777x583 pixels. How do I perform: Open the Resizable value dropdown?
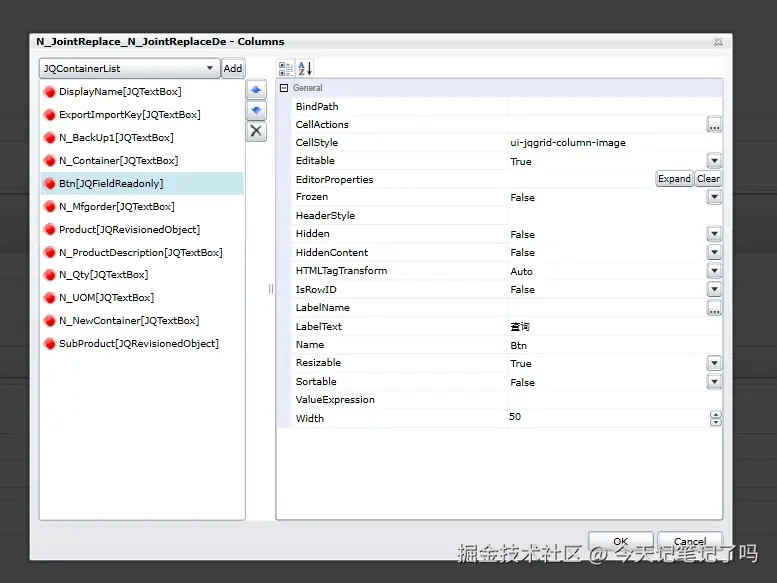click(714, 363)
